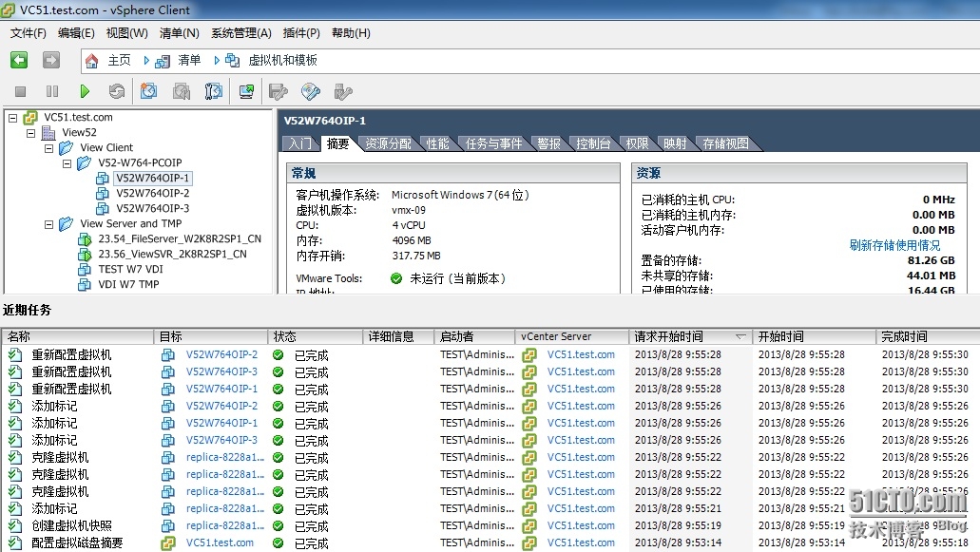Click the green VMware Tools status icon

coord(396,278)
